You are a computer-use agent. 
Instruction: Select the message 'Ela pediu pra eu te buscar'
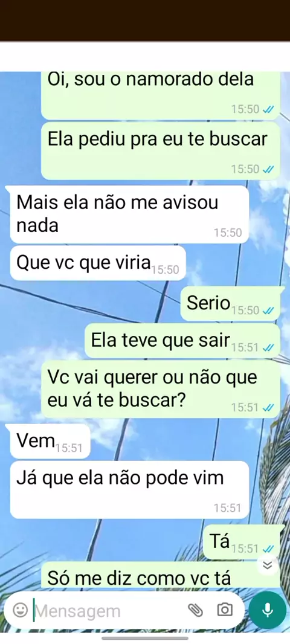pos(161,151)
